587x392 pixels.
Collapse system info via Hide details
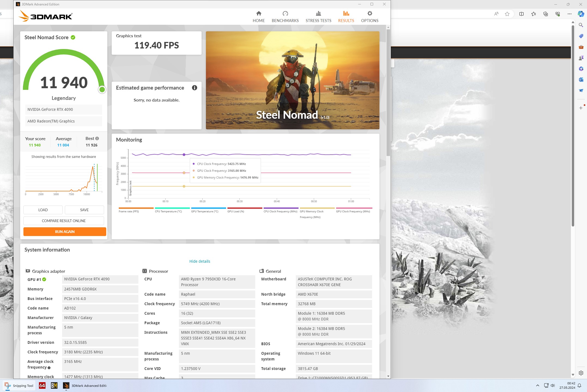pyautogui.click(x=200, y=261)
